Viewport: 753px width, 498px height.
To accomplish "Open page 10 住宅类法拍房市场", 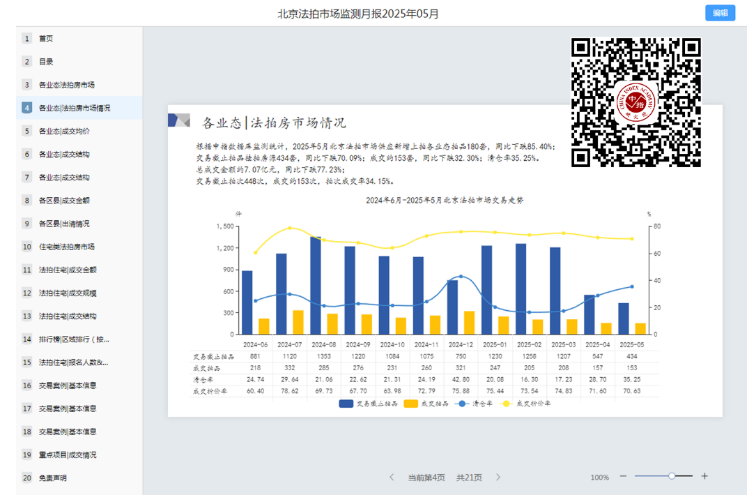I will (79, 246).
